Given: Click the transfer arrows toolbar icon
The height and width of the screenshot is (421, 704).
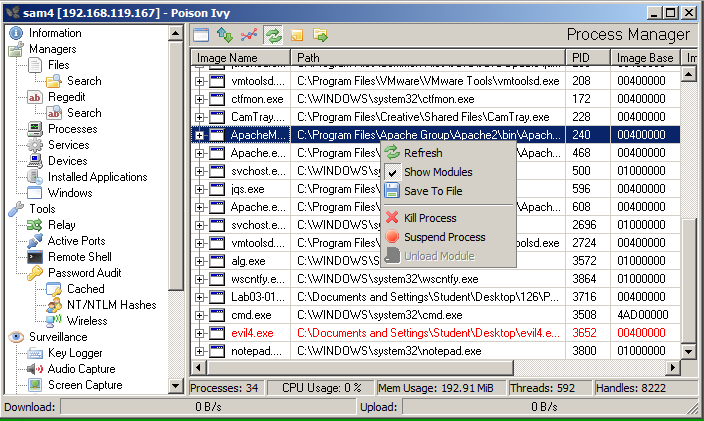Looking at the screenshot, I should [x=225, y=35].
